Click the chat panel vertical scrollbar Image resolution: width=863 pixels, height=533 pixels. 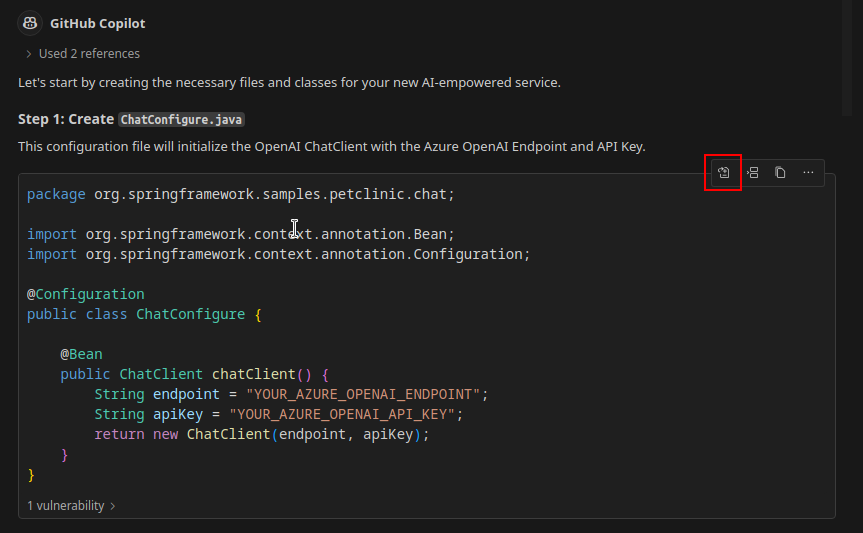pyautogui.click(x=847, y=58)
